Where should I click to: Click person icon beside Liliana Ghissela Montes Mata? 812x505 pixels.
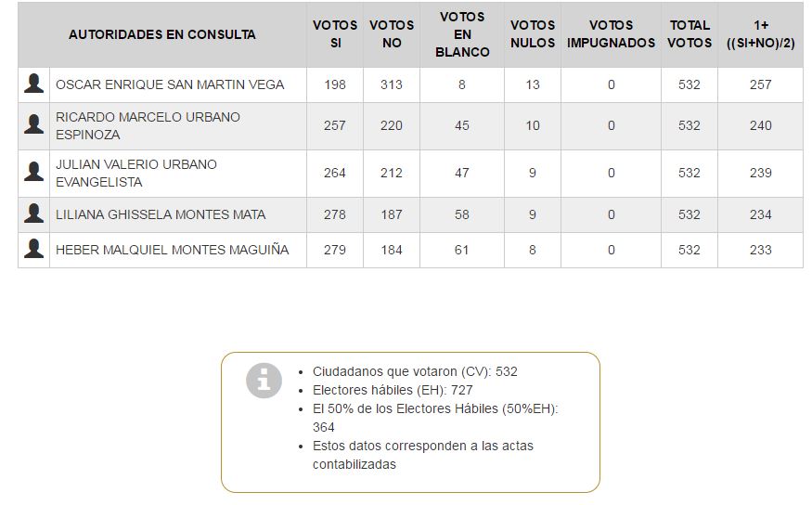[34, 214]
